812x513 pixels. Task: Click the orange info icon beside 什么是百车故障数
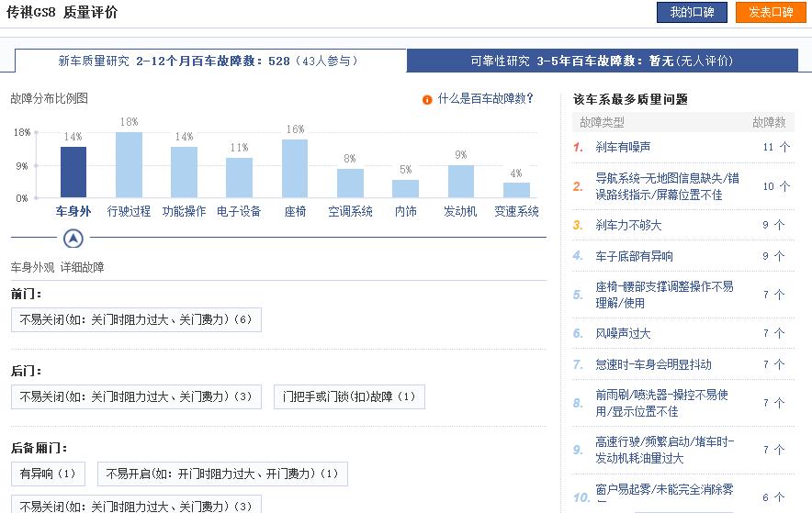pos(427,100)
